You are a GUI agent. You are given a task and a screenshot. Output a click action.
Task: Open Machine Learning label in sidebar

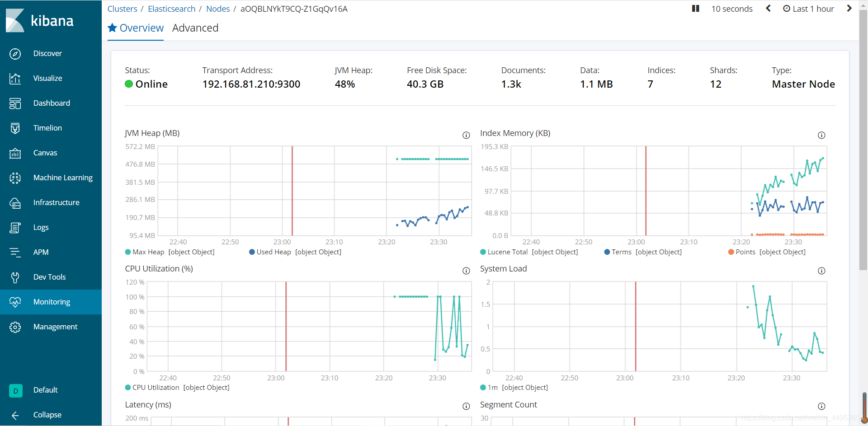pos(63,178)
